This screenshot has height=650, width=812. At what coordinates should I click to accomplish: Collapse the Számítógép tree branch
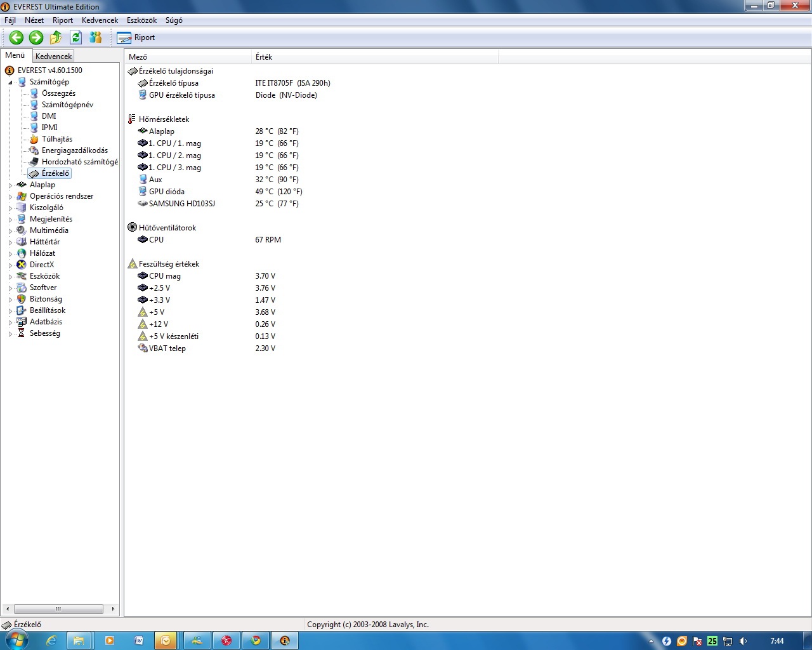tap(10, 83)
